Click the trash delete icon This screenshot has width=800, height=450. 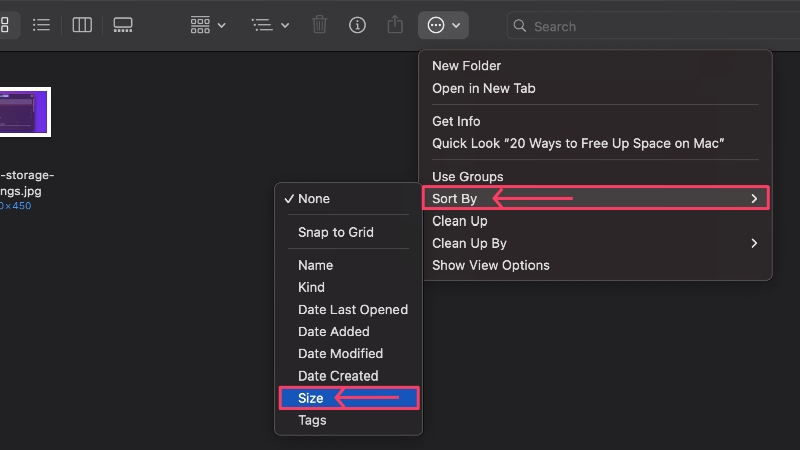tap(319, 25)
